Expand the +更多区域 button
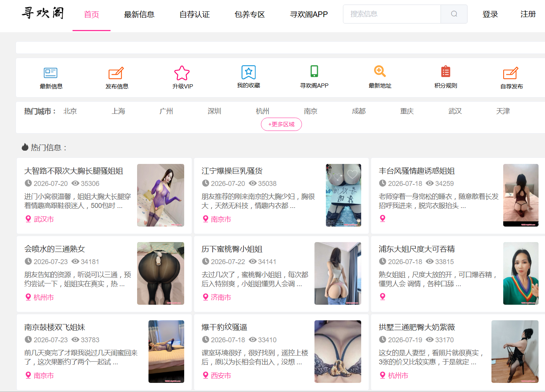Image resolution: width=545 pixels, height=392 pixels. click(x=281, y=124)
